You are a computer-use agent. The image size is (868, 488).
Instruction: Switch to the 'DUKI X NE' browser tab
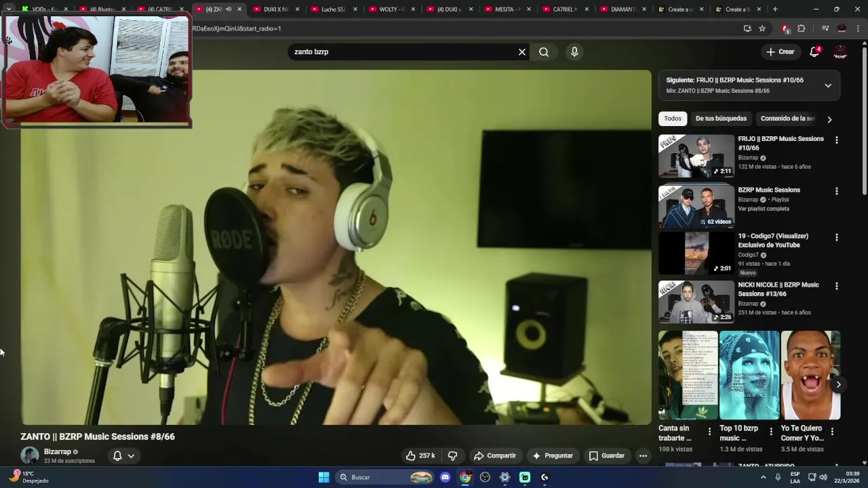276,9
